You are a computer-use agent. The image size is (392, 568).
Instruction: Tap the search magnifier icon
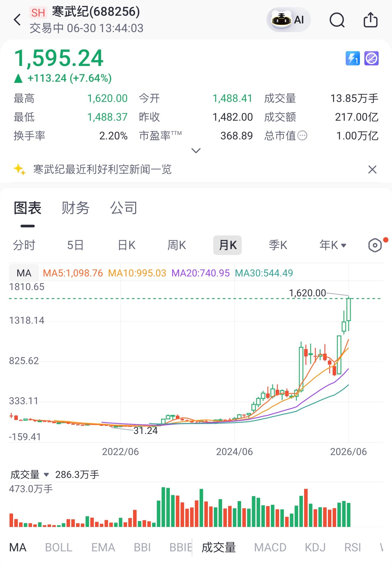pyautogui.click(x=337, y=20)
